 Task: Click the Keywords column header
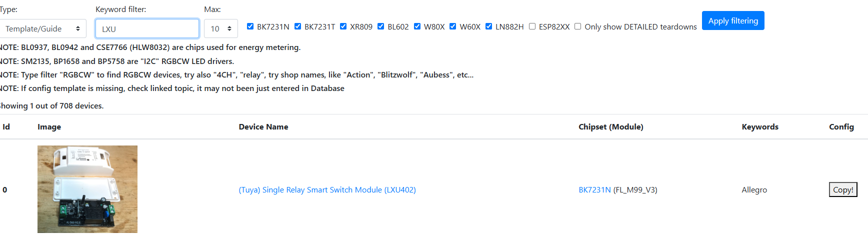point(760,126)
